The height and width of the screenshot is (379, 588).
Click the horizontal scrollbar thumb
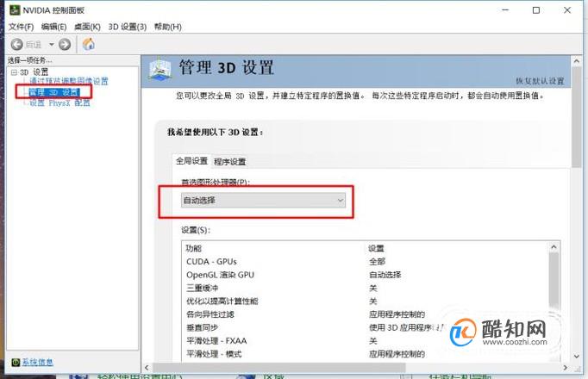pyautogui.click(x=279, y=368)
